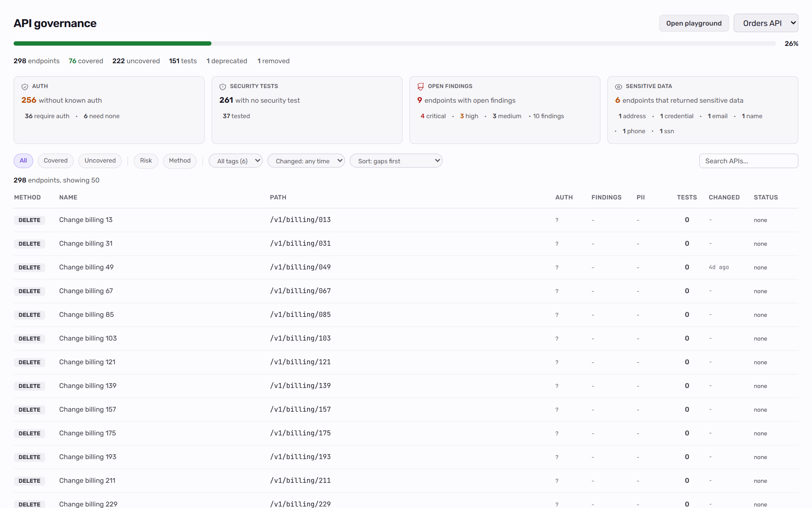Open the Change billing 13 row

coord(406,220)
